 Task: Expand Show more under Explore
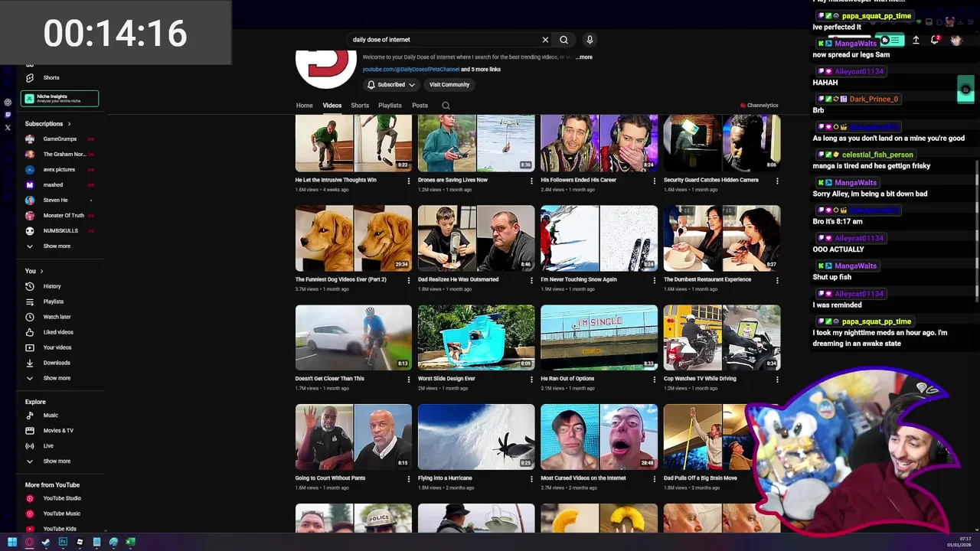tap(57, 461)
